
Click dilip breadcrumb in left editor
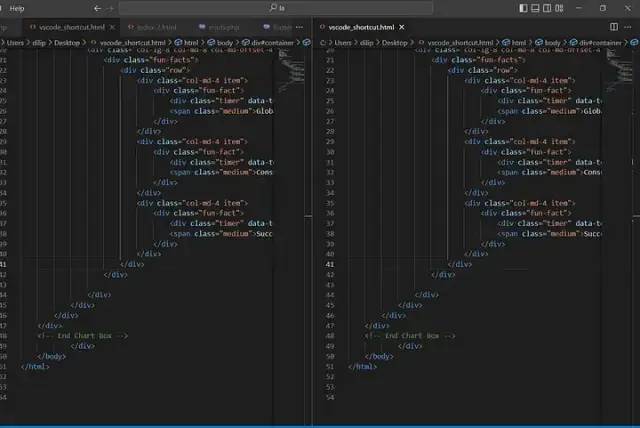[x=39, y=43]
